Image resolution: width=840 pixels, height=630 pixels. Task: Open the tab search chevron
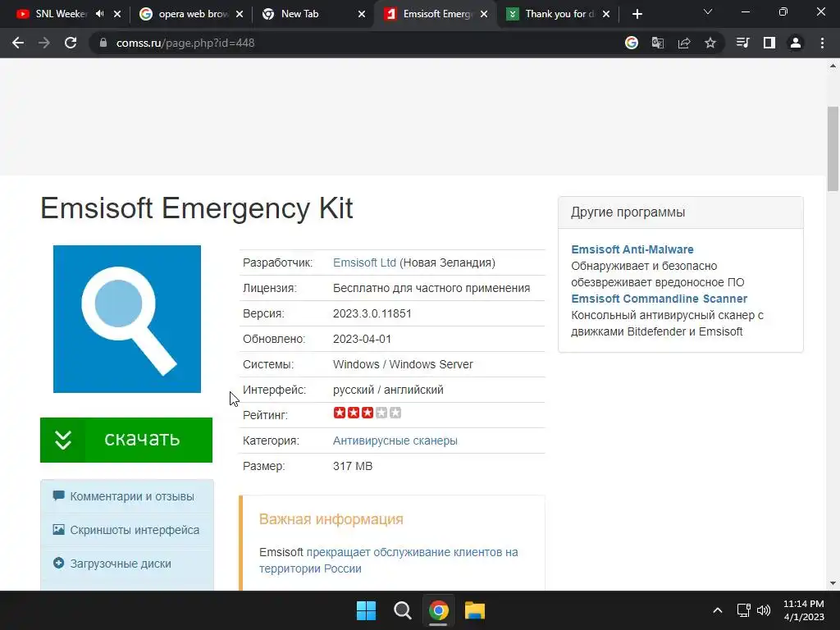[x=708, y=11]
